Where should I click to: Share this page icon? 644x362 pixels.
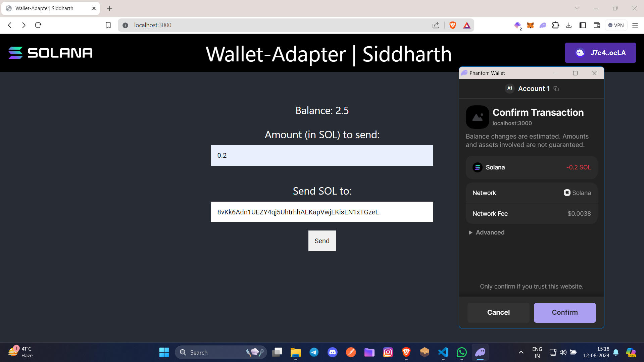pos(436,25)
